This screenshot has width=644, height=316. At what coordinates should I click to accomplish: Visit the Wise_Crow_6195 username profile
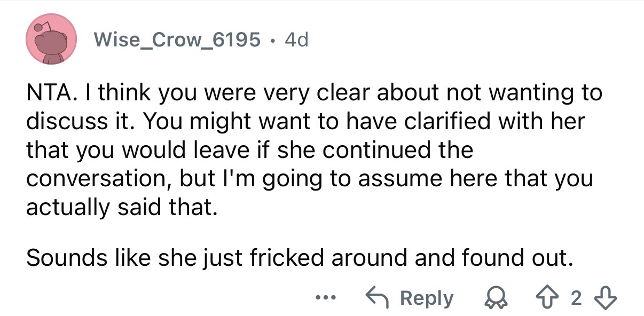click(x=177, y=39)
